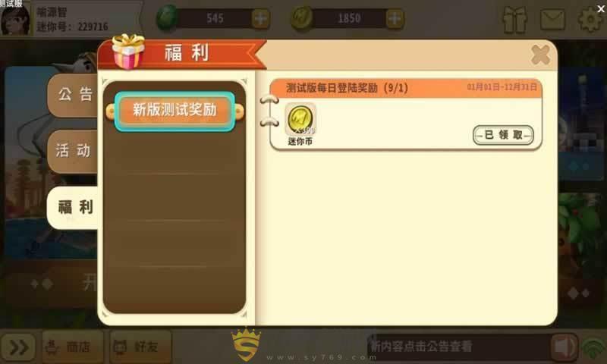Click the gold mini coin currency icon
This screenshot has width=607, height=364.
tap(302, 17)
